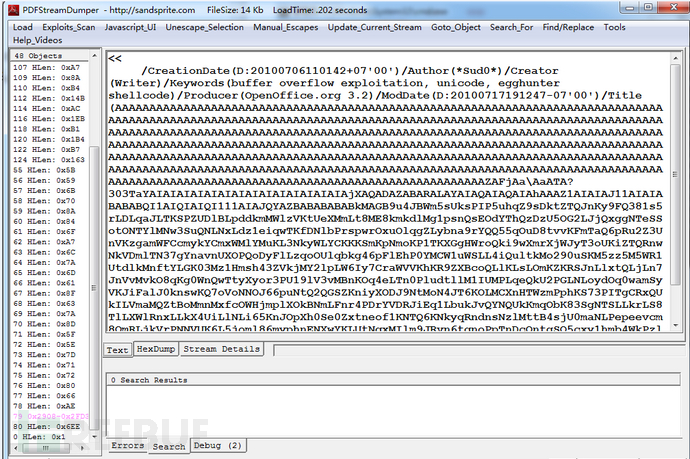
Task: Select object 124 HLen: 0x163
Action: pyautogui.click(x=49, y=160)
